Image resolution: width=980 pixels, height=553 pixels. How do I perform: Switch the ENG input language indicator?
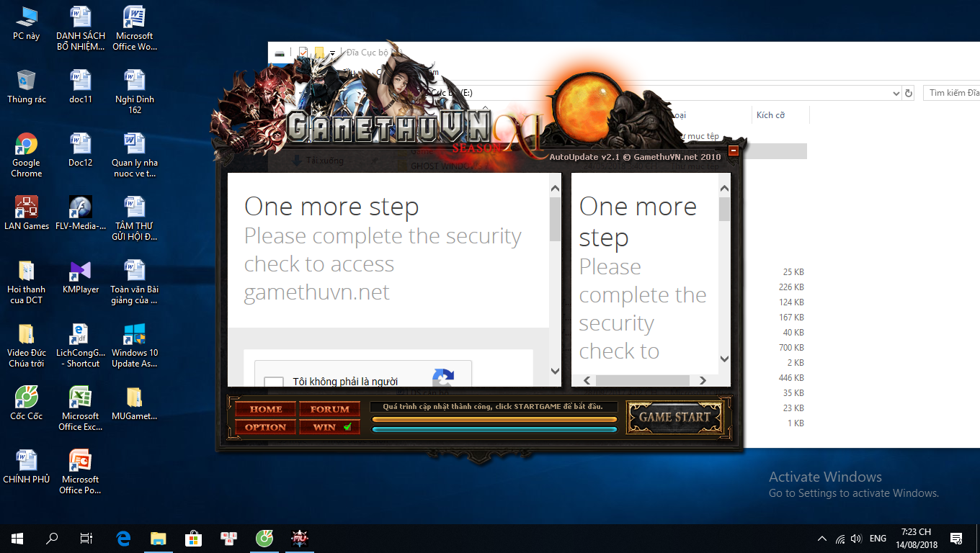(x=878, y=539)
